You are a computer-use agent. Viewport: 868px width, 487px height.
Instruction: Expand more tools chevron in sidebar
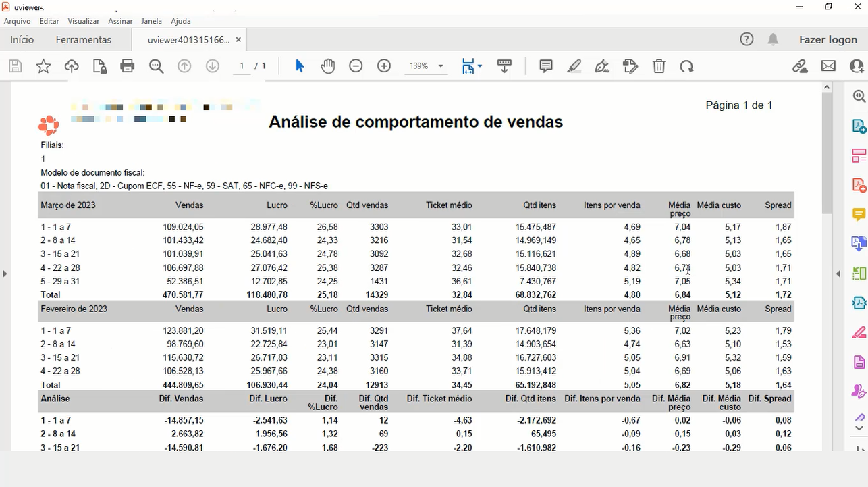coord(859,428)
